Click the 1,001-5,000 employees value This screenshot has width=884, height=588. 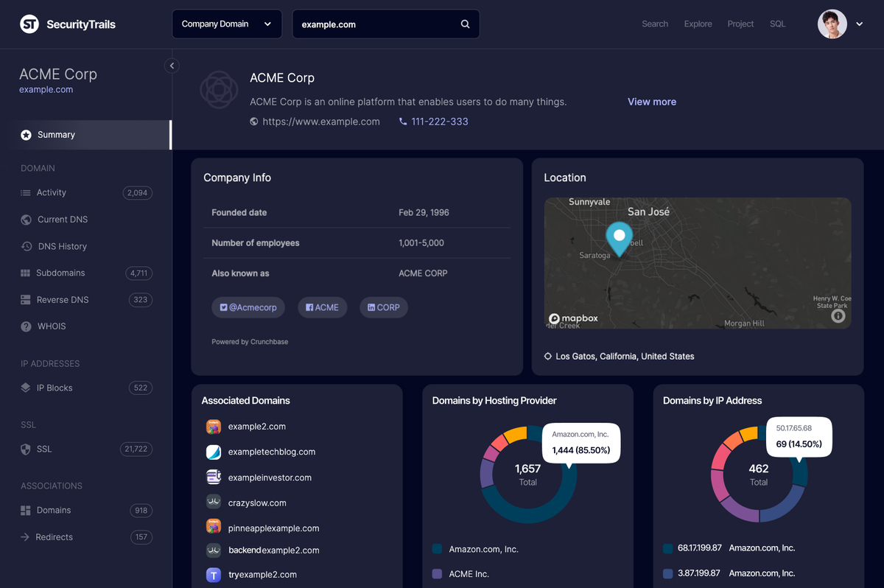pyautogui.click(x=421, y=243)
